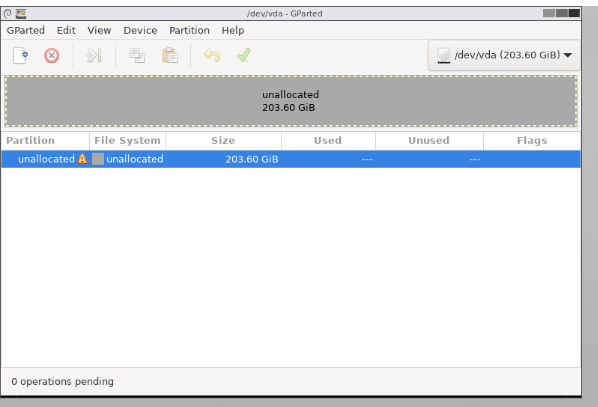Click the Undo last operation arrow
The height and width of the screenshot is (407, 598).
pyautogui.click(x=212, y=55)
